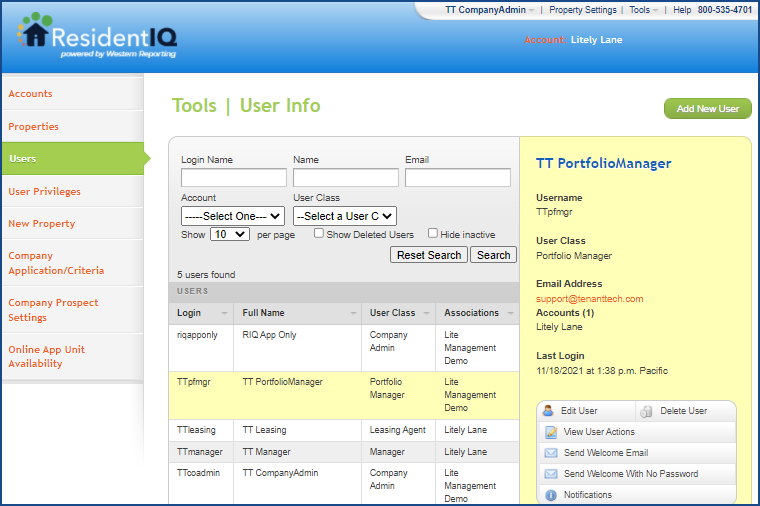Click the Edit User person icon
Viewport: 760px width, 506px height.
[x=548, y=411]
